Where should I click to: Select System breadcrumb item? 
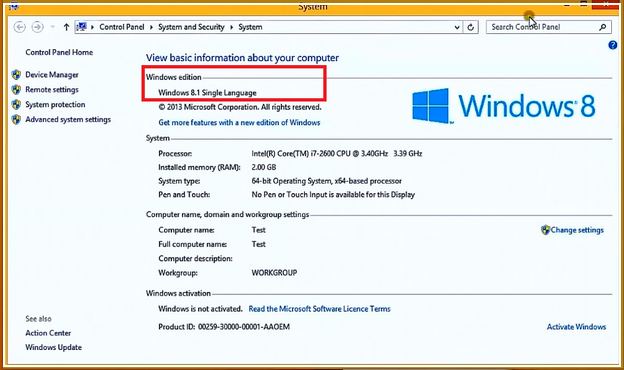point(250,27)
